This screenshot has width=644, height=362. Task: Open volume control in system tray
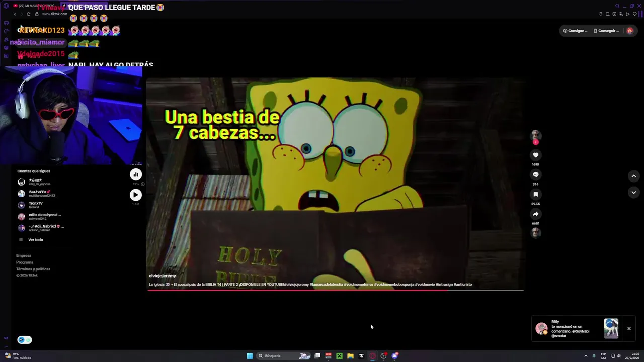pyautogui.click(x=618, y=356)
